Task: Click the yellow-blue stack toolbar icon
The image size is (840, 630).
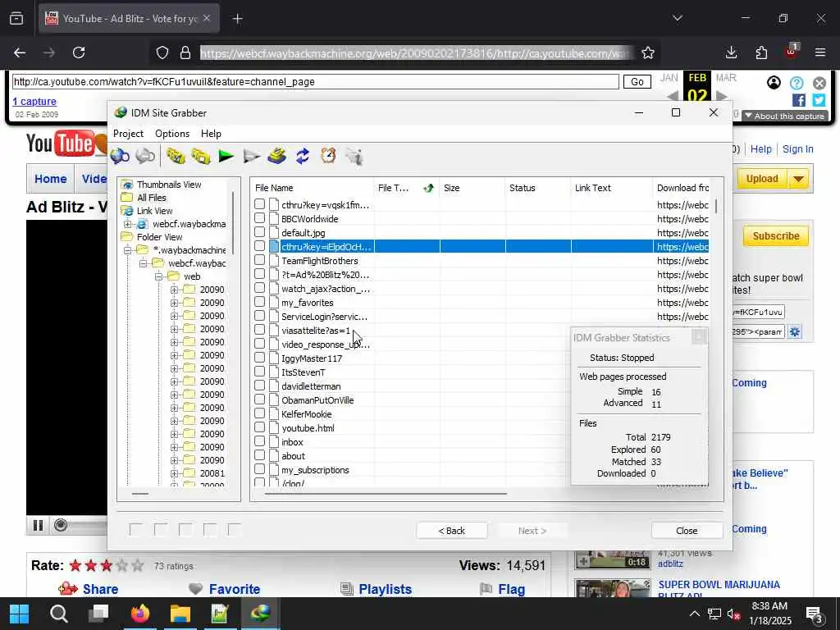Action: click(x=277, y=156)
